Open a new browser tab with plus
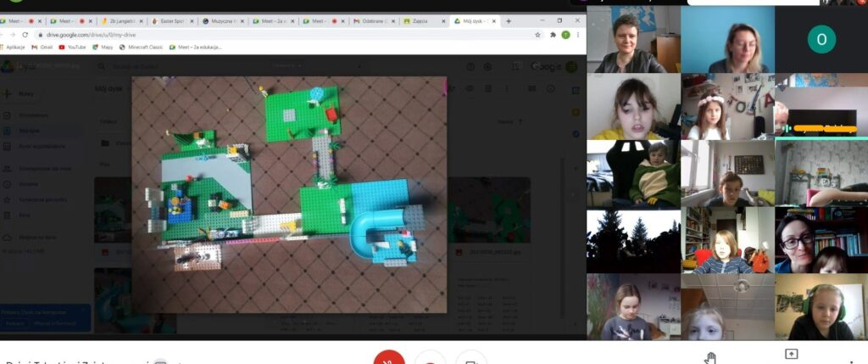Screen dimensions: 868x364 tap(509, 21)
